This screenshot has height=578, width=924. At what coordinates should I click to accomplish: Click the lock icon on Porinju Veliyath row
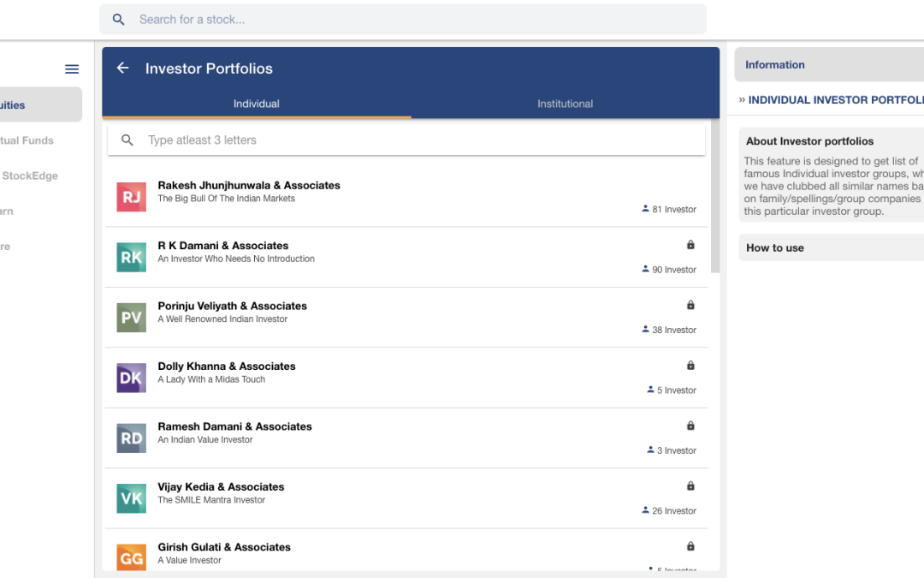pos(690,305)
